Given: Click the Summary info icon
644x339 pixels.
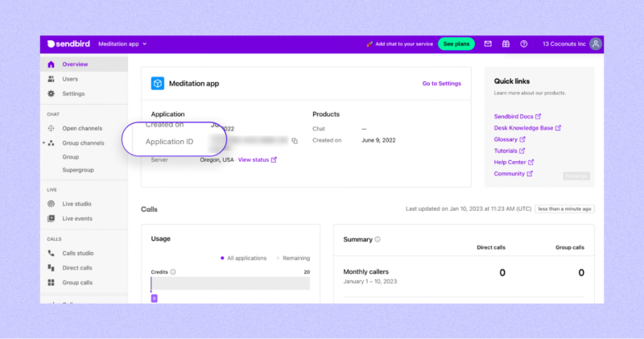Looking at the screenshot, I should pos(378,239).
